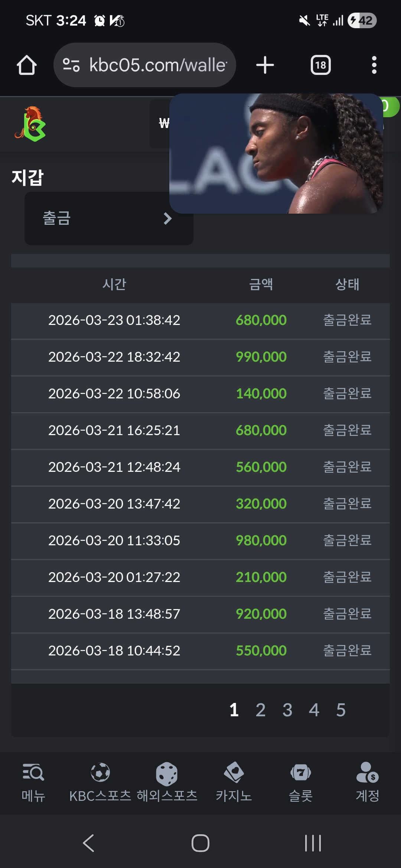Open 해외스포츠 dice icon

pos(167,774)
